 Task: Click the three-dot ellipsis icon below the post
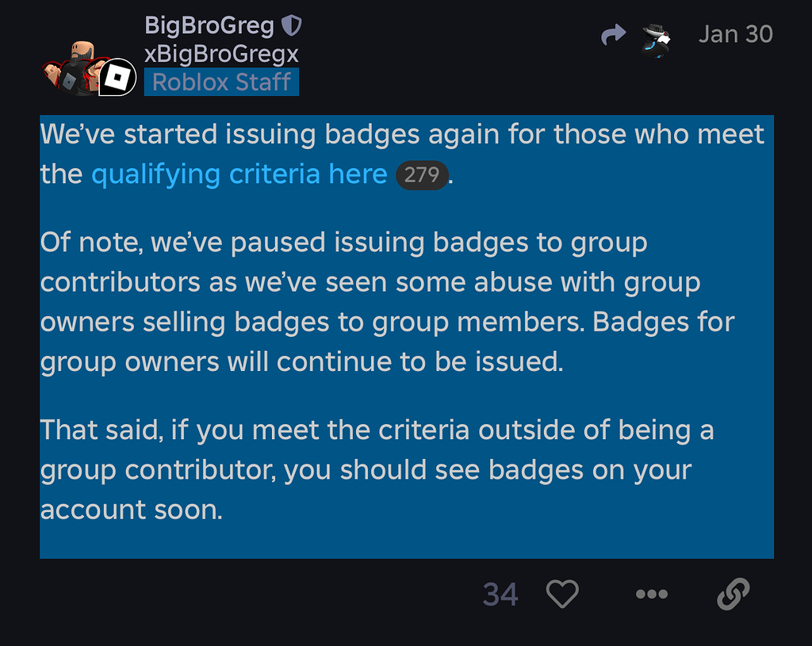click(651, 594)
